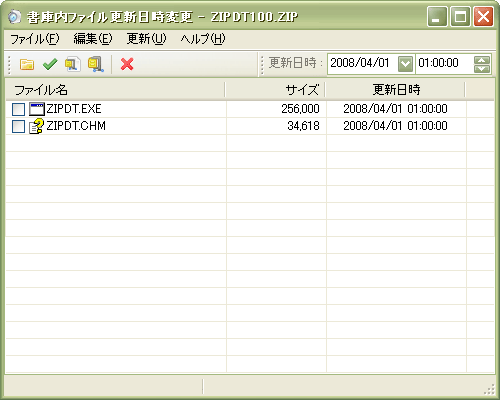Viewport: 500px width, 400px height.
Task: Sort by the 更新日時 column header
Action: [395, 90]
